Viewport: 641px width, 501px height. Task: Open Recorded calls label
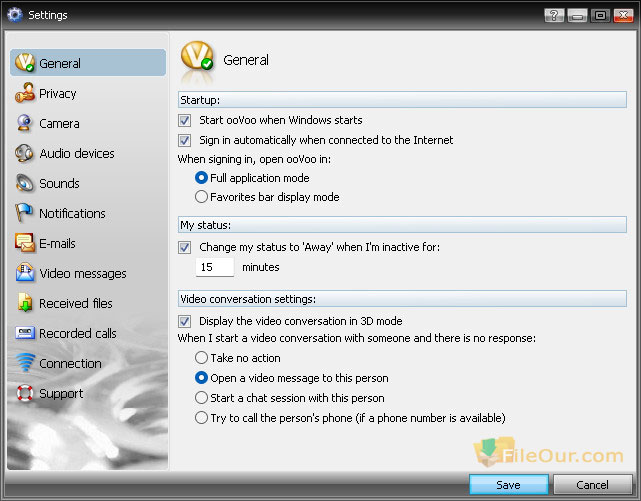(x=78, y=333)
